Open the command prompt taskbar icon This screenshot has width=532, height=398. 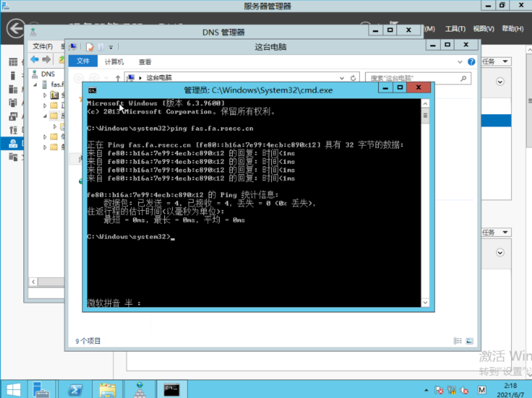(171, 389)
